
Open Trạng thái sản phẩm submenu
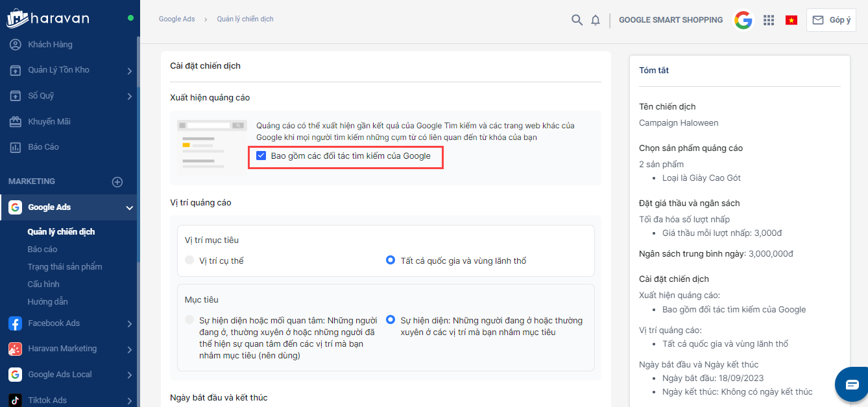(65, 266)
